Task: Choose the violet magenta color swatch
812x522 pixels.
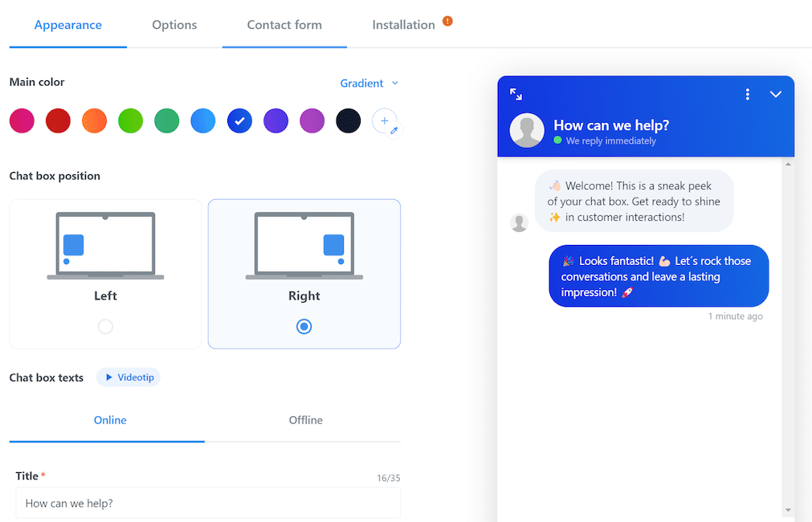Action: click(x=312, y=120)
